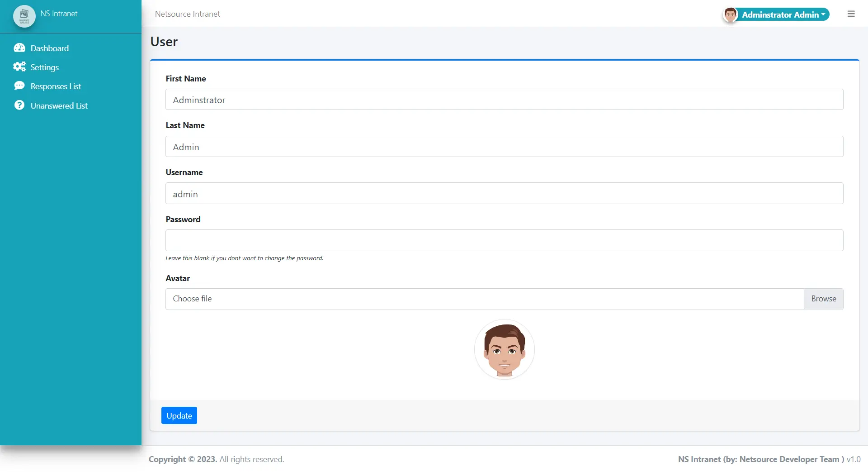Select the Username text box
This screenshot has height=472, width=868.
504,194
